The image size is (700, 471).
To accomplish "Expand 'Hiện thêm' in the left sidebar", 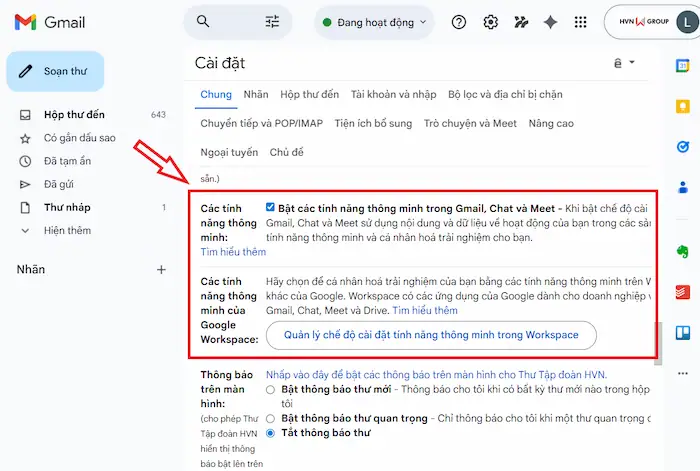I will [x=67, y=230].
